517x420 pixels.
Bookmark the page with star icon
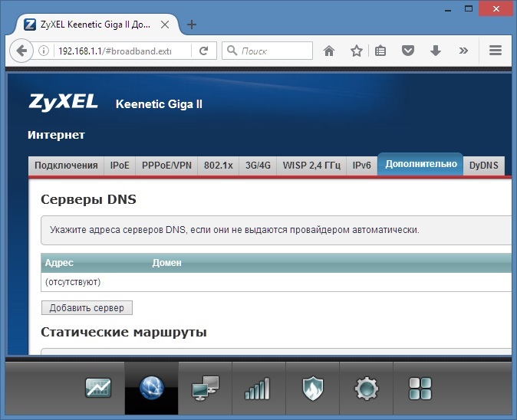pyautogui.click(x=357, y=51)
